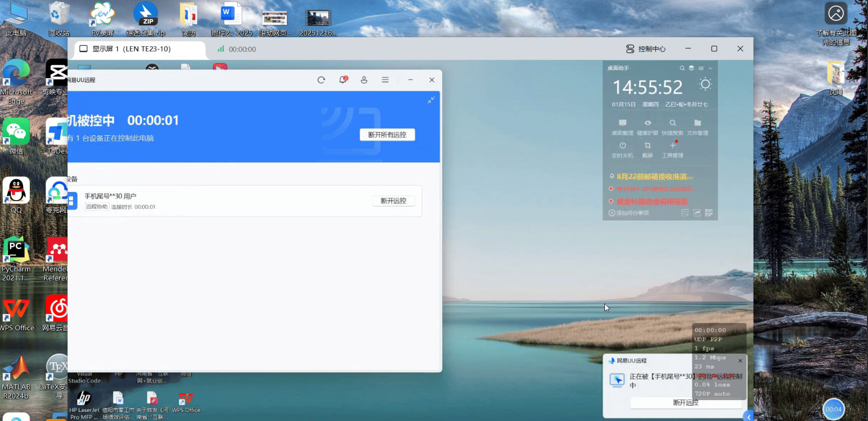868x421 pixels.
Task: Click 快捷搜索 quick search icon
Action: coord(672,123)
